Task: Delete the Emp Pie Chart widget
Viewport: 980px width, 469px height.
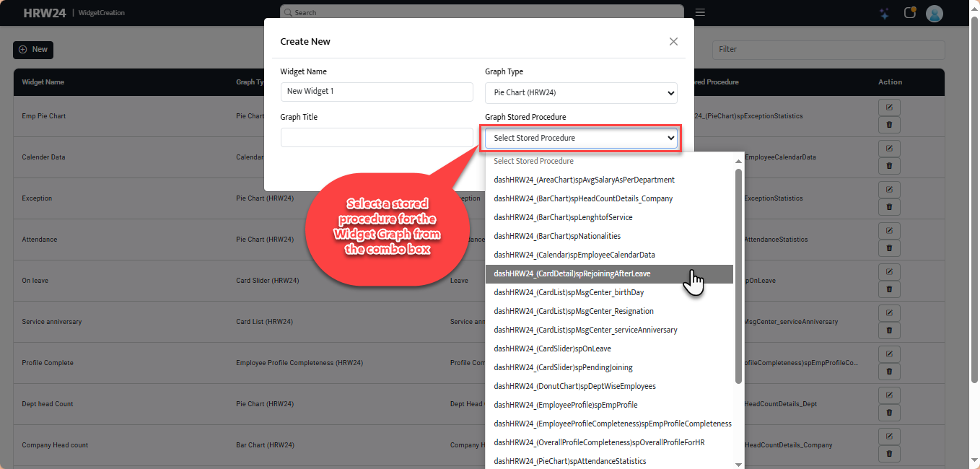Action: pyautogui.click(x=889, y=125)
